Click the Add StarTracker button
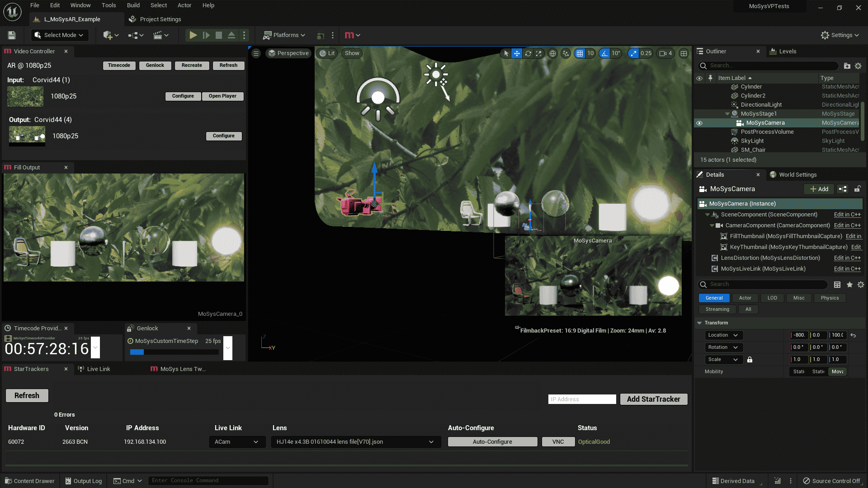The height and width of the screenshot is (488, 868). pyautogui.click(x=654, y=399)
